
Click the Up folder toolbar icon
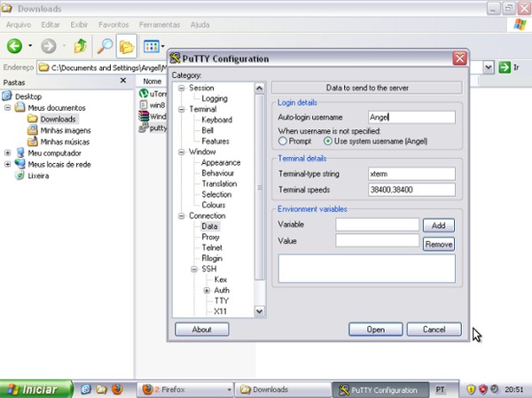[81, 46]
